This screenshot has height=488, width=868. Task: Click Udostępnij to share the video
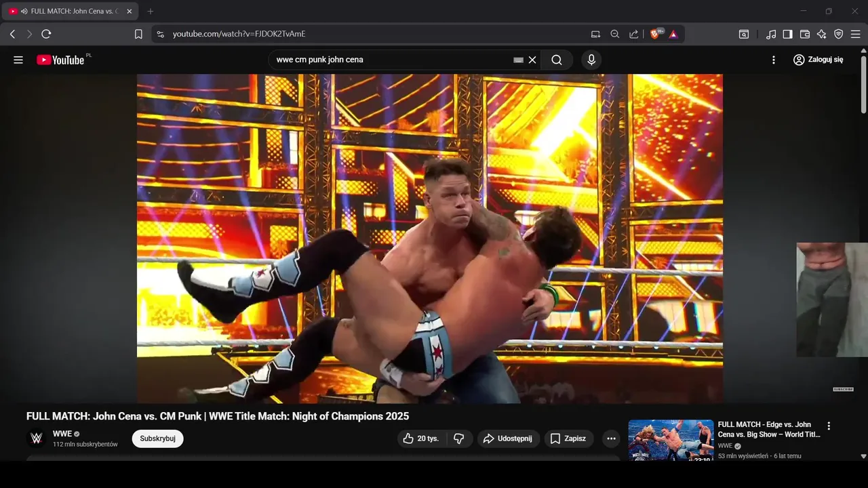pos(509,439)
